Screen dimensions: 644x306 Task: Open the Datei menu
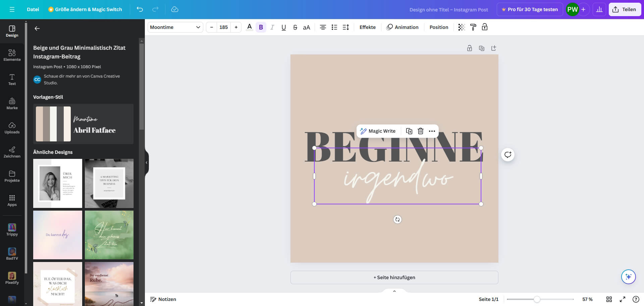[33, 9]
